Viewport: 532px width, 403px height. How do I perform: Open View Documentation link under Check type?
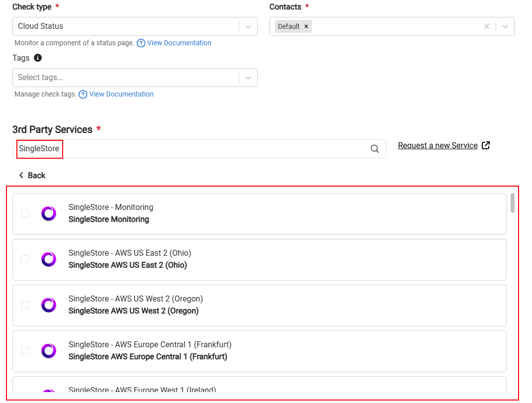(179, 43)
